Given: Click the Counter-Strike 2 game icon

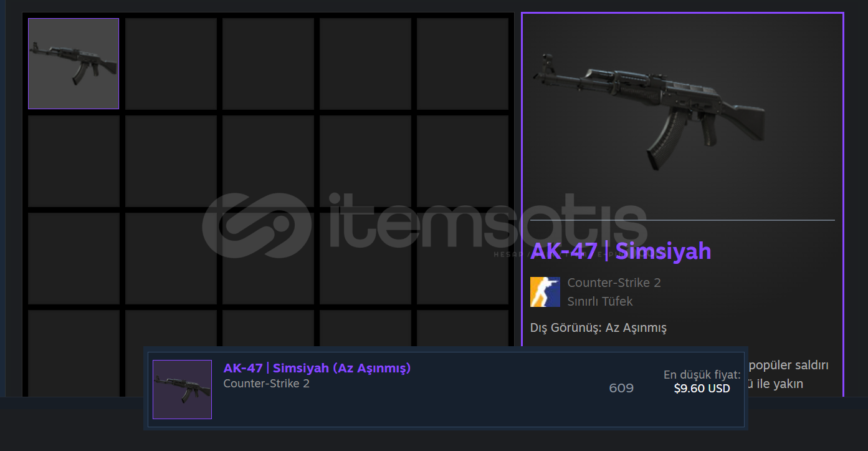Looking at the screenshot, I should pos(545,292).
